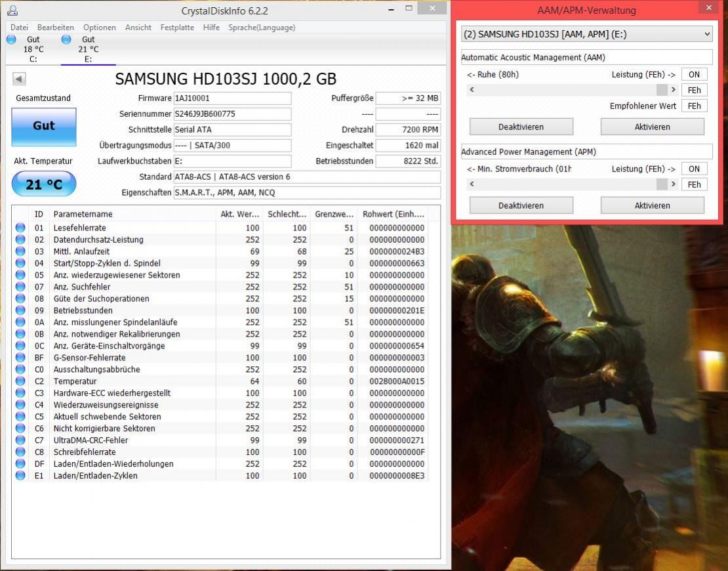Open the Festplatte menu
The width and height of the screenshot is (728, 571).
(x=177, y=28)
